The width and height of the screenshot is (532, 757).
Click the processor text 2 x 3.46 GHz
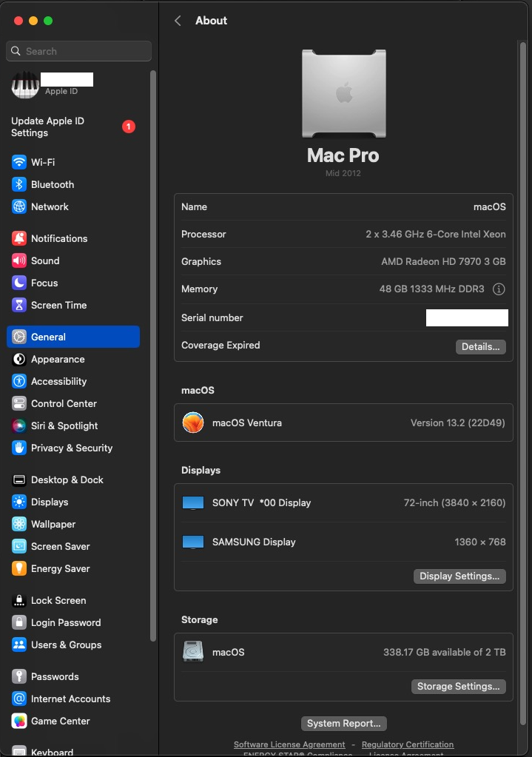click(436, 234)
